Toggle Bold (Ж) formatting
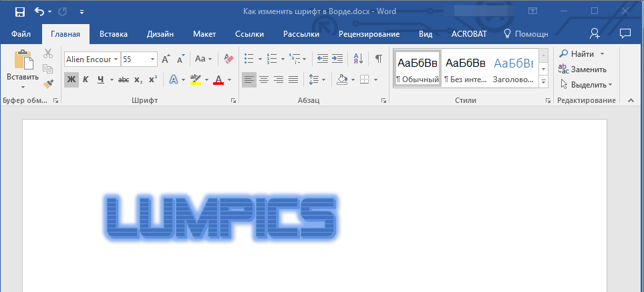Image resolution: width=644 pixels, height=292 pixels. pyautogui.click(x=71, y=80)
